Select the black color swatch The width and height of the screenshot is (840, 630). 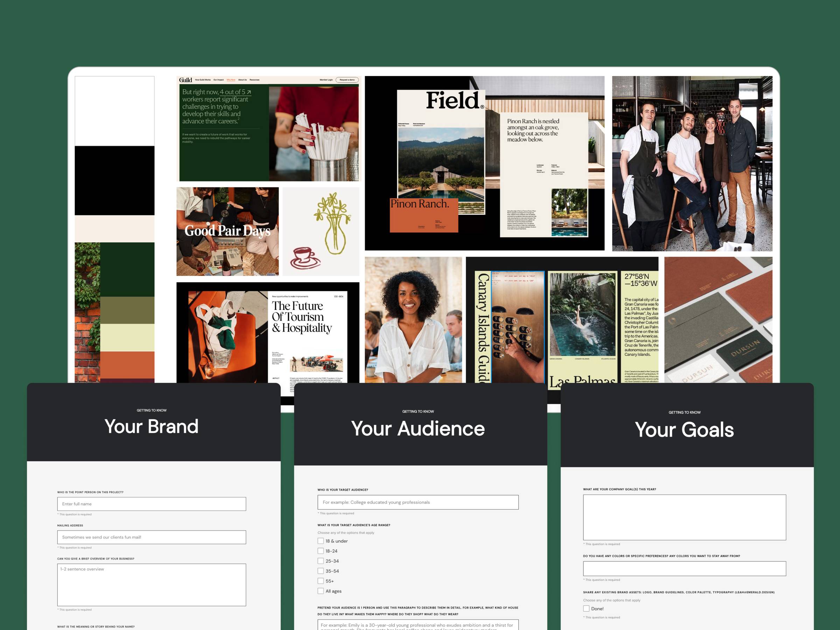(x=114, y=180)
